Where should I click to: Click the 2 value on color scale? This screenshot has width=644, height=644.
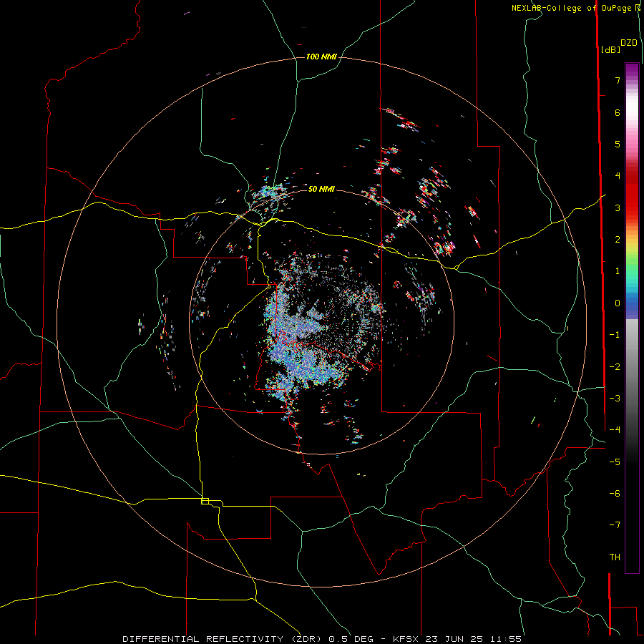[x=618, y=240]
